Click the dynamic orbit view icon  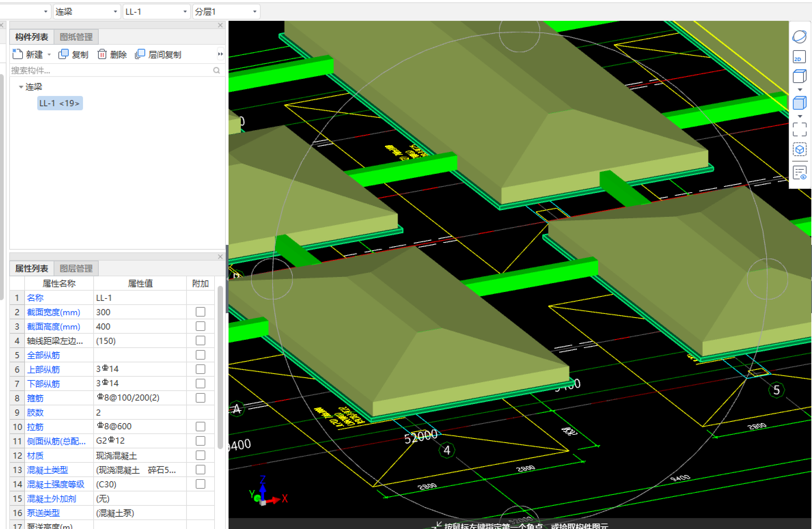(x=799, y=37)
